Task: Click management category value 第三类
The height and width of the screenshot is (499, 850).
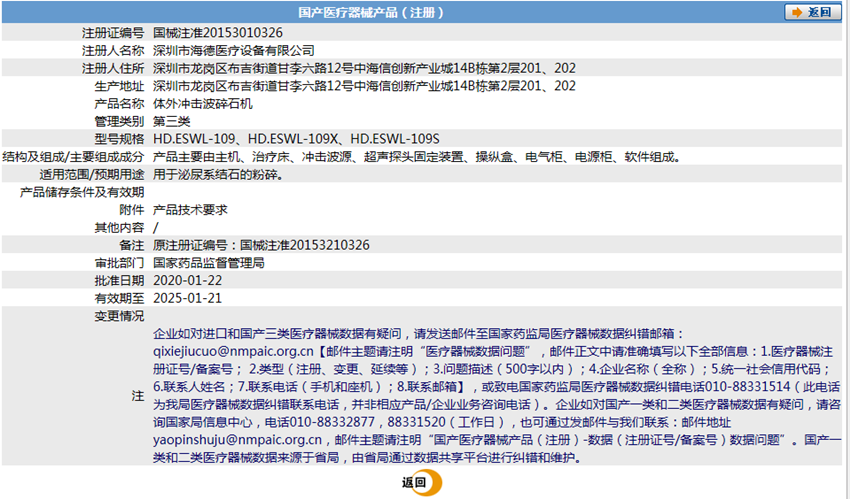Action: pyautogui.click(x=171, y=121)
